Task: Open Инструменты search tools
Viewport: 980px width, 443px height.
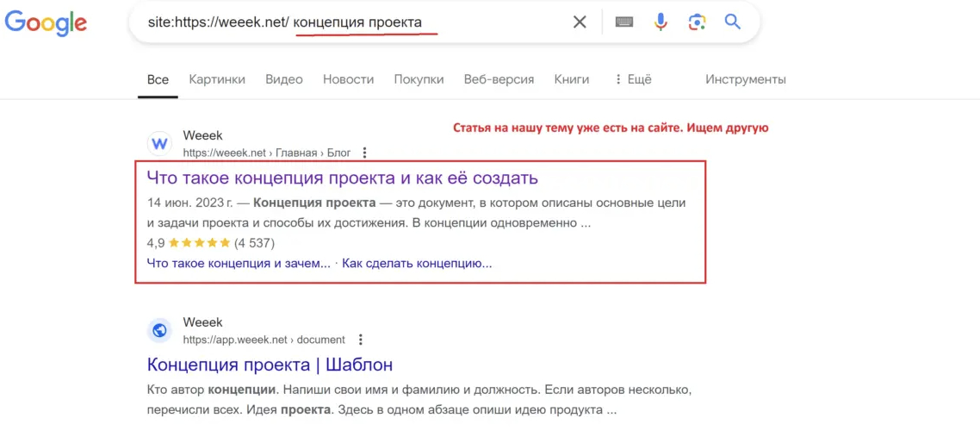Action: point(745,79)
